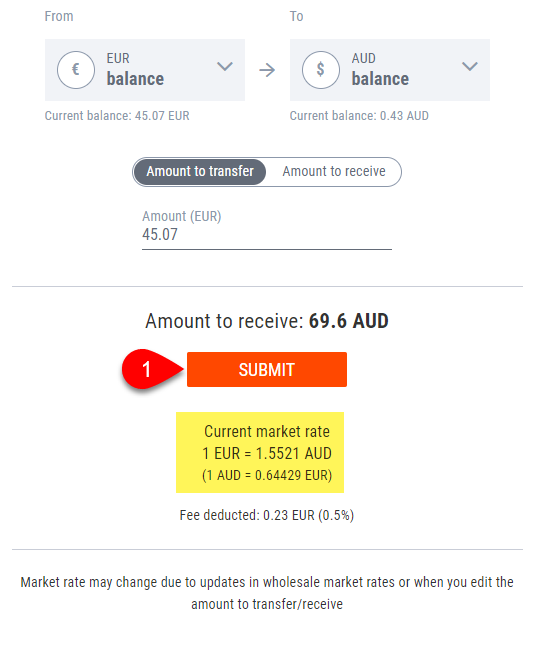Click the dollar sign AUD icon
542x645 pixels.
[321, 70]
